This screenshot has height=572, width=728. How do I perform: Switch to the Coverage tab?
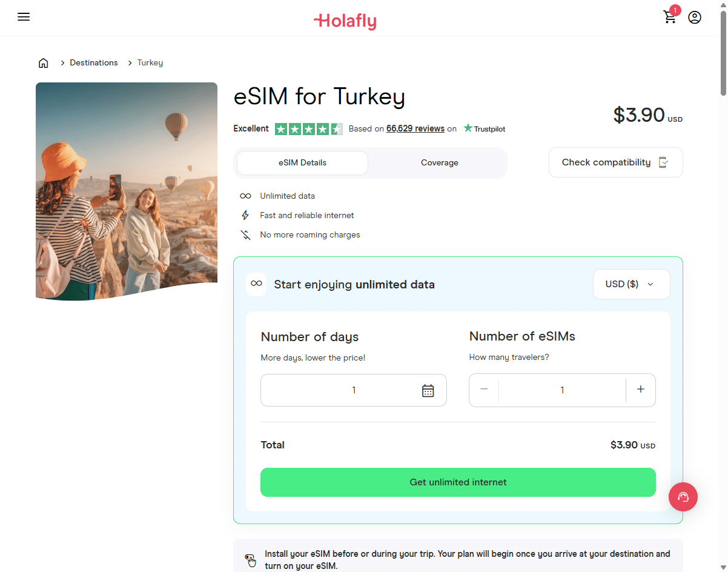pyautogui.click(x=439, y=162)
